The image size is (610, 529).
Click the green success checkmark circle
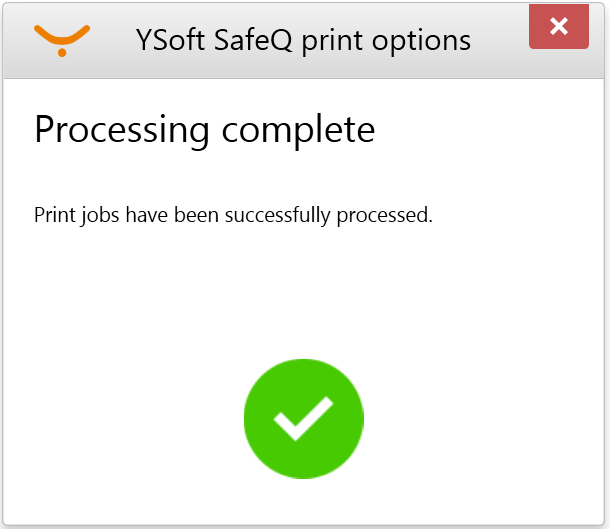303,417
